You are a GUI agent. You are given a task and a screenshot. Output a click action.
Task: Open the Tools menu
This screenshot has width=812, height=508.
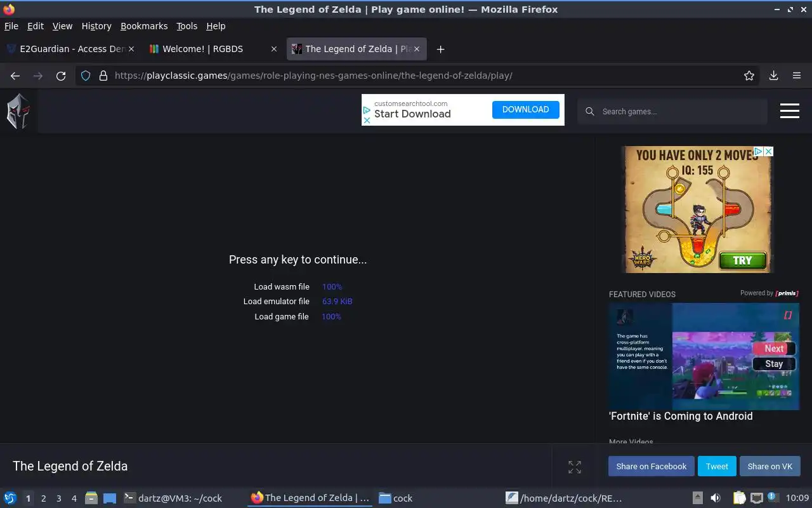(187, 26)
